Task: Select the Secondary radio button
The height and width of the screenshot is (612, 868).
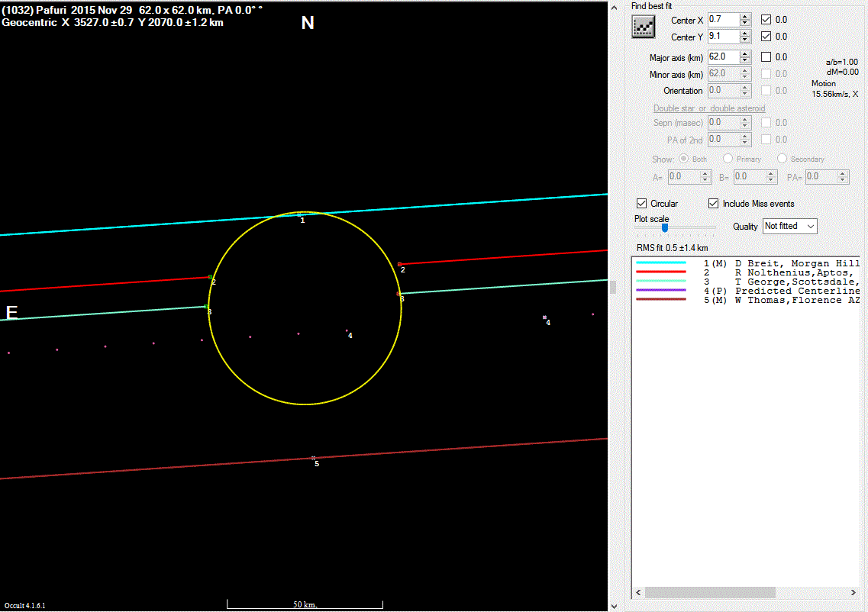Action: (782, 159)
